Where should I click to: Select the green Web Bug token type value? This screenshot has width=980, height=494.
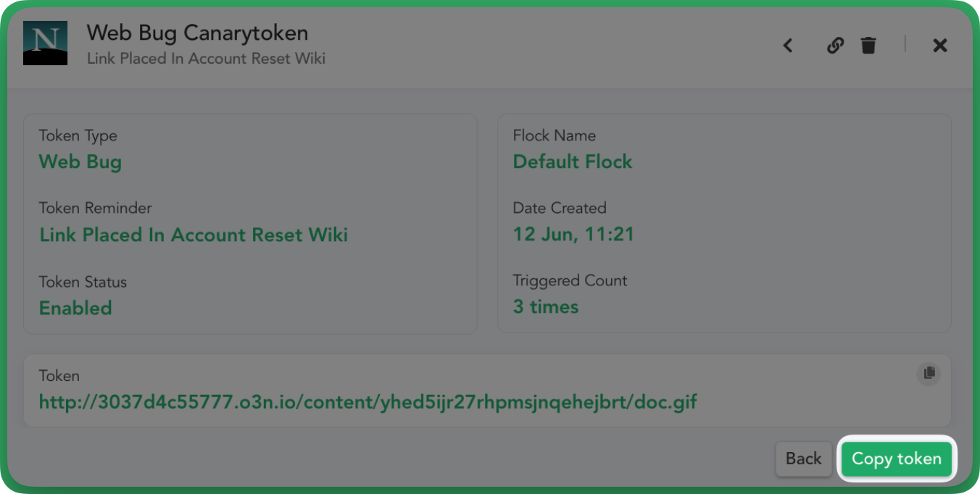(x=80, y=162)
